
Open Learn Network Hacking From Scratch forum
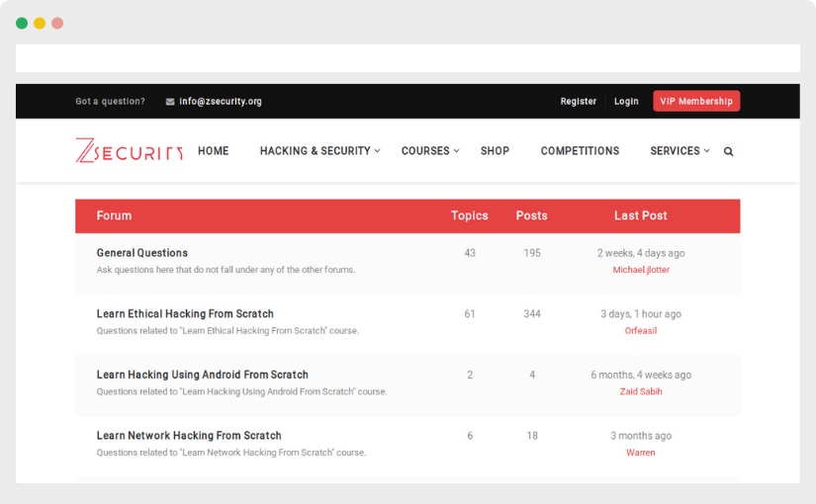click(x=189, y=436)
